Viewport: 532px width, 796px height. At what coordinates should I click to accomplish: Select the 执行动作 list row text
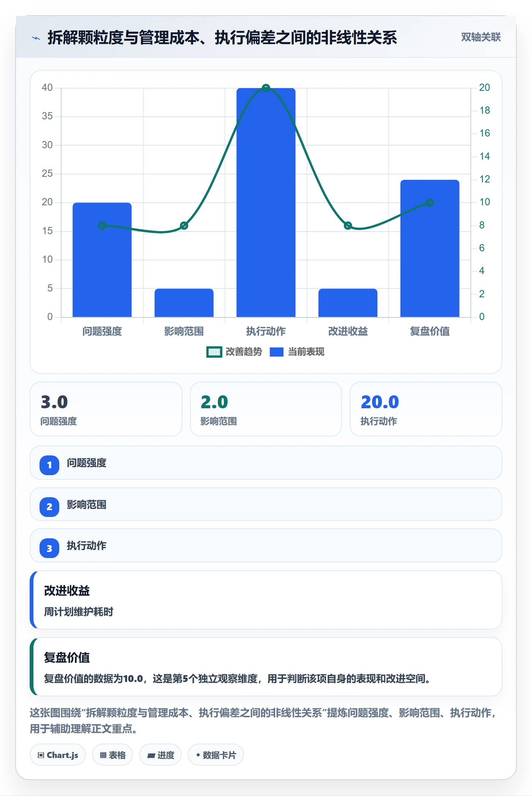pyautogui.click(x=87, y=546)
